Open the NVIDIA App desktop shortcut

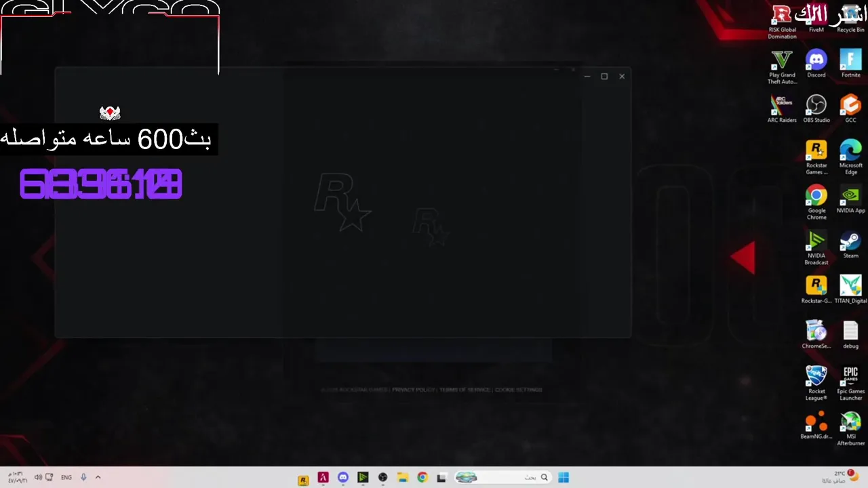click(x=850, y=199)
